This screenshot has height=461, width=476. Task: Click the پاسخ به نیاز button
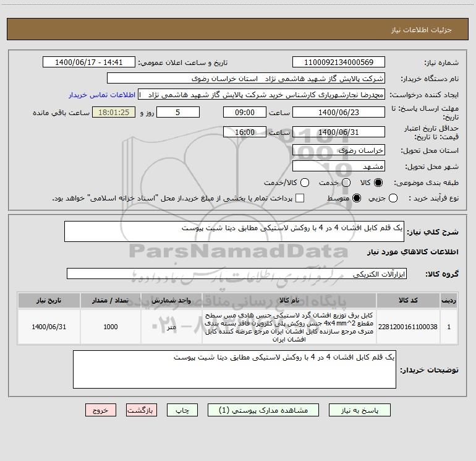click(359, 410)
